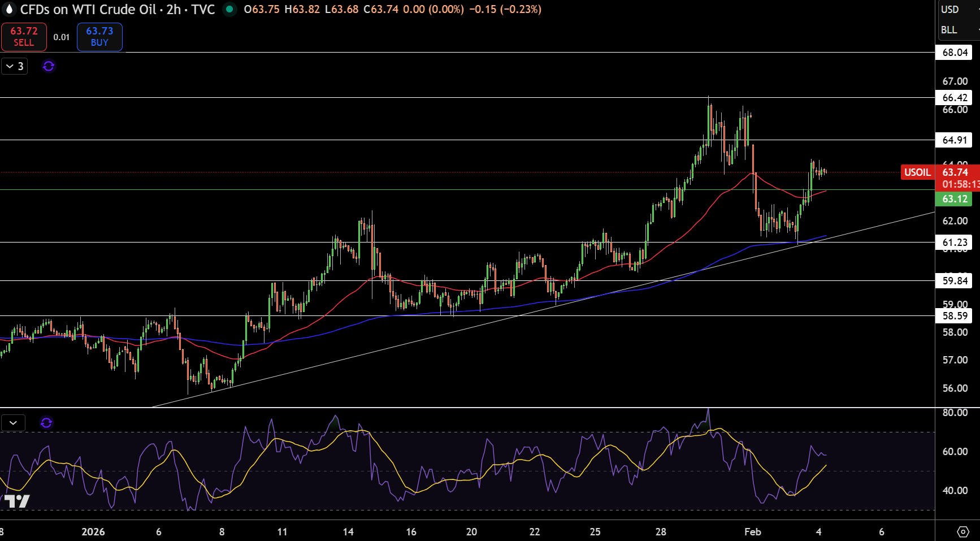Expand the RSI pane legend chevron

tap(13, 423)
